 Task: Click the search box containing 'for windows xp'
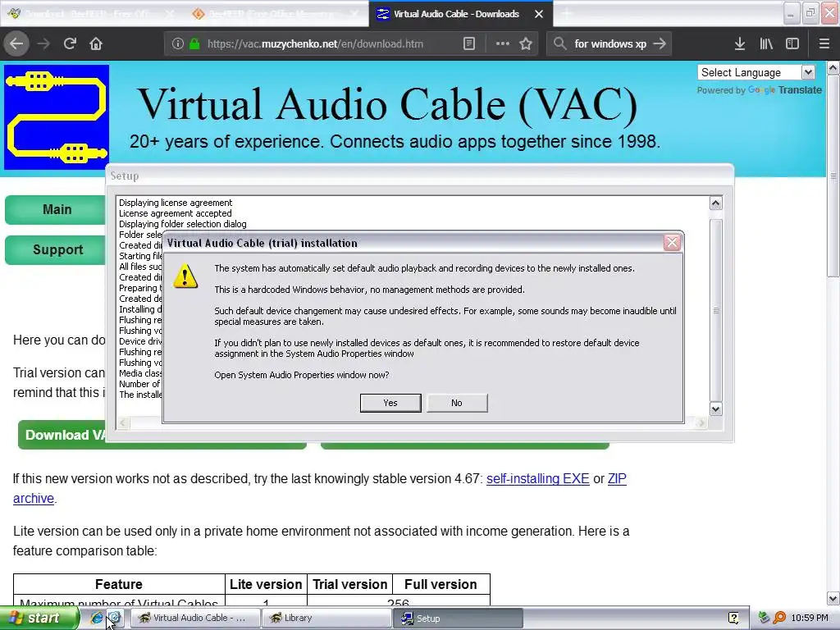[x=610, y=44]
